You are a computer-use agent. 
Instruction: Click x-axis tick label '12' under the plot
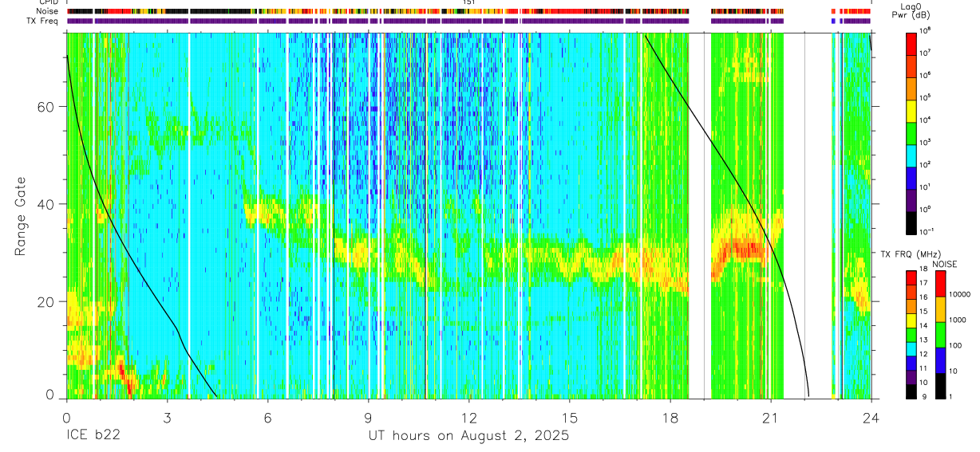pos(468,417)
